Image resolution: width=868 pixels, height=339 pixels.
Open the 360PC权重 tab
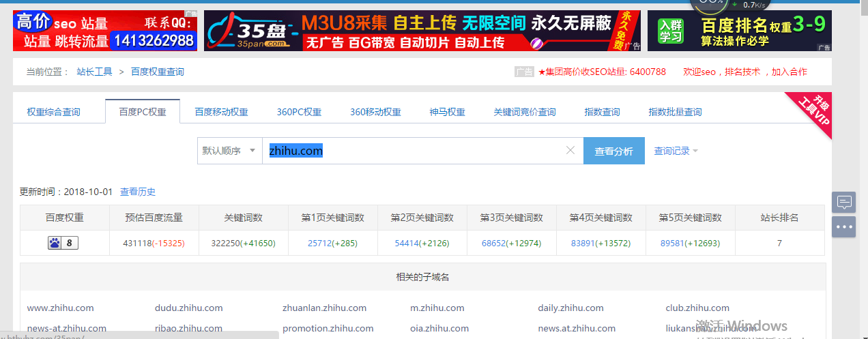pos(299,112)
